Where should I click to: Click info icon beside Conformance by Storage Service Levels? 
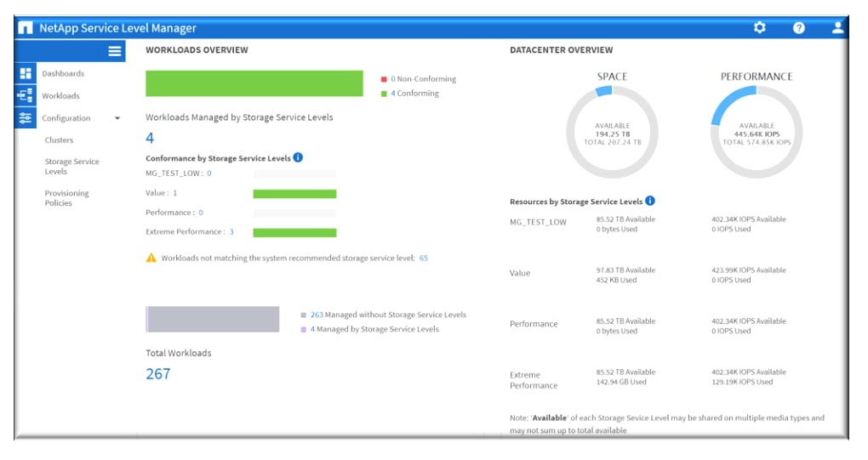[x=298, y=158]
